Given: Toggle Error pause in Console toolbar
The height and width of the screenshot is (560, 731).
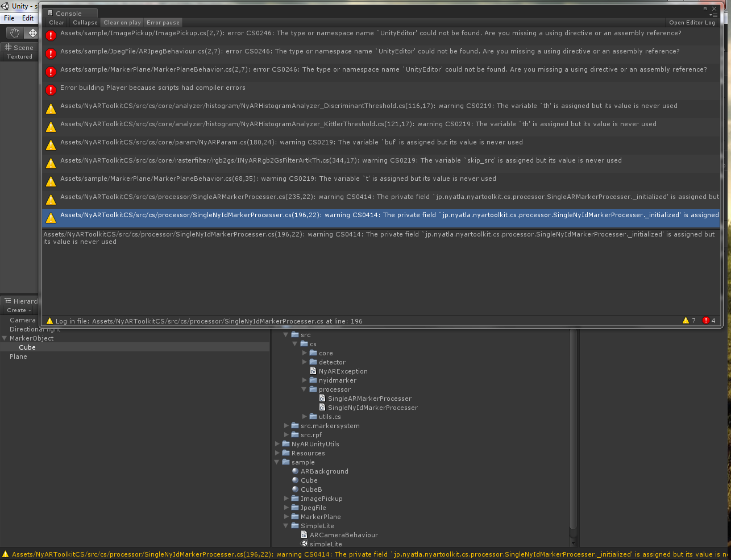Looking at the screenshot, I should pyautogui.click(x=163, y=23).
